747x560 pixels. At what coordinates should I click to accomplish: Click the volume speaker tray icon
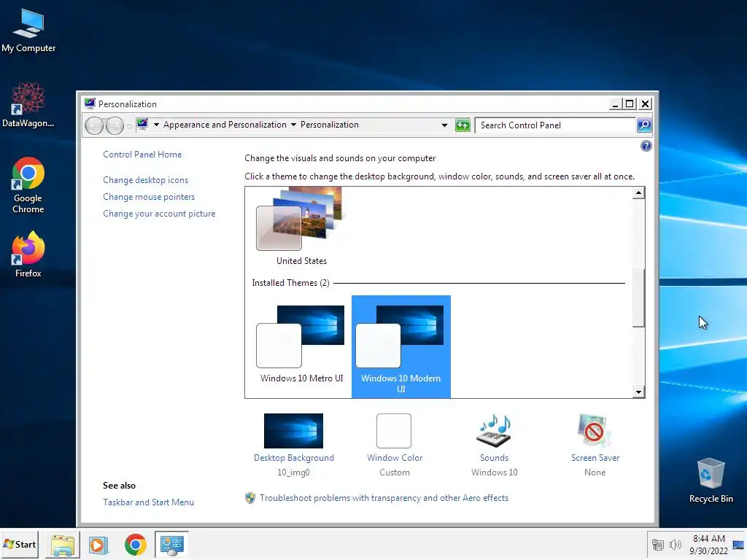675,545
